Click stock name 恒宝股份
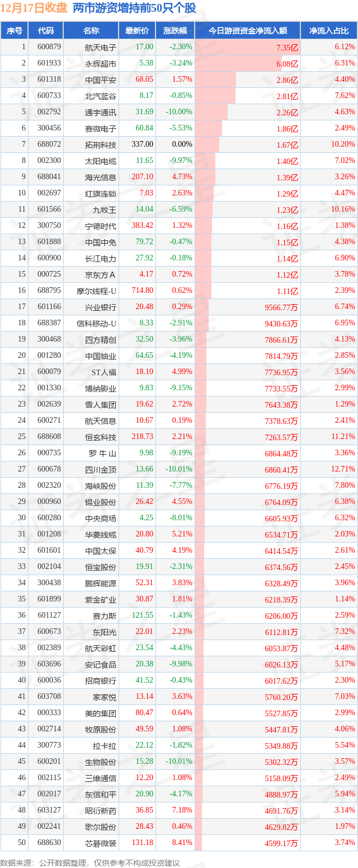 (x=101, y=567)
